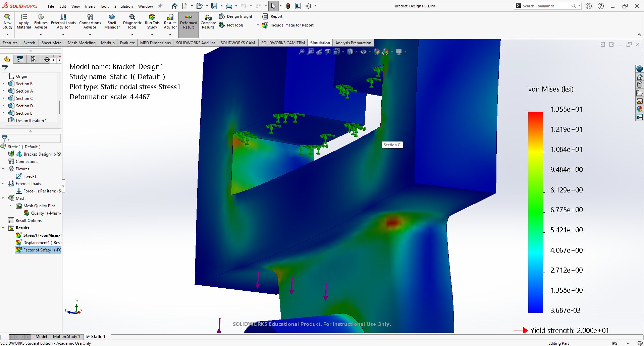Open the Simulation menu
This screenshot has width=644, height=346.
tap(123, 6)
